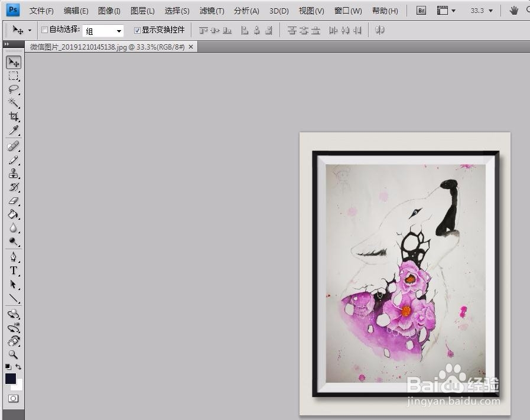Align top edges of layers
Viewport: 530px width, 420px height.
[x=203, y=30]
